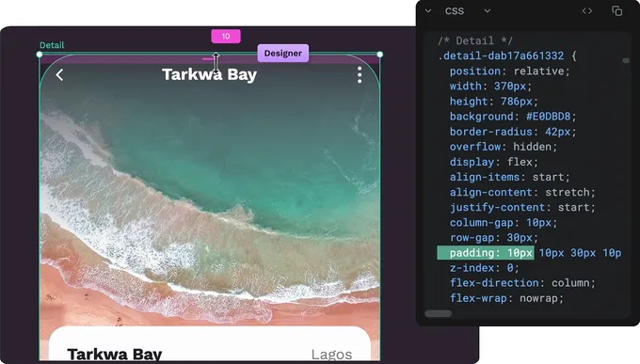Collapse the code panel with left chevron
The height and width of the screenshot is (364, 640).
tap(428, 11)
